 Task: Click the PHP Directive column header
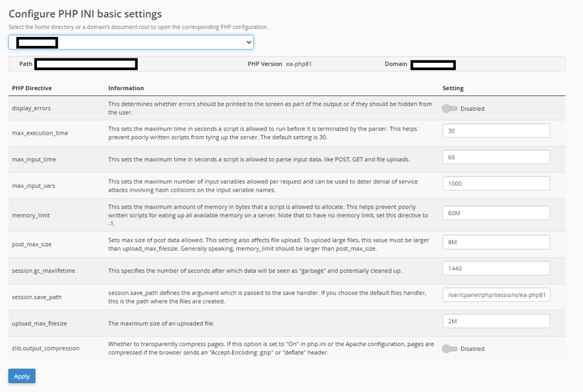coord(32,88)
